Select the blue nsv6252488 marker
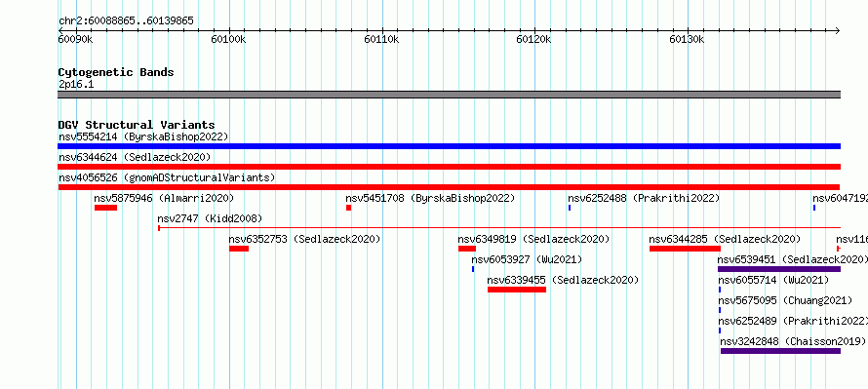868x389 pixels. pyautogui.click(x=569, y=208)
